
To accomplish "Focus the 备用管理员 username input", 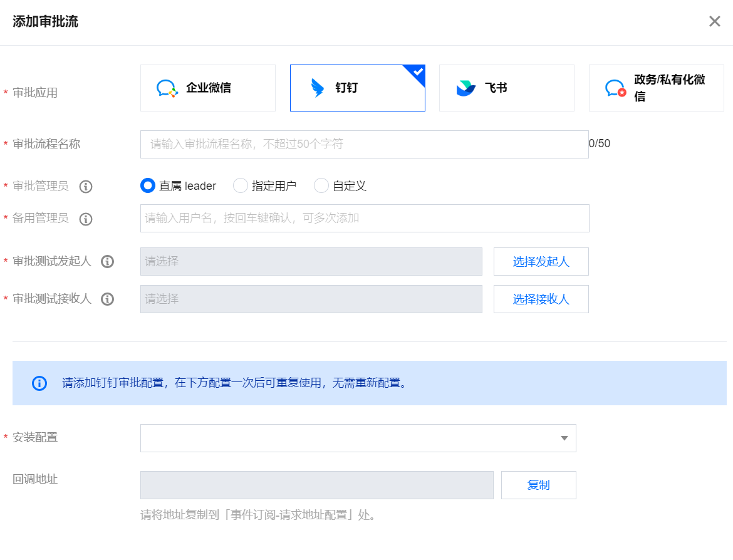I will (x=365, y=218).
